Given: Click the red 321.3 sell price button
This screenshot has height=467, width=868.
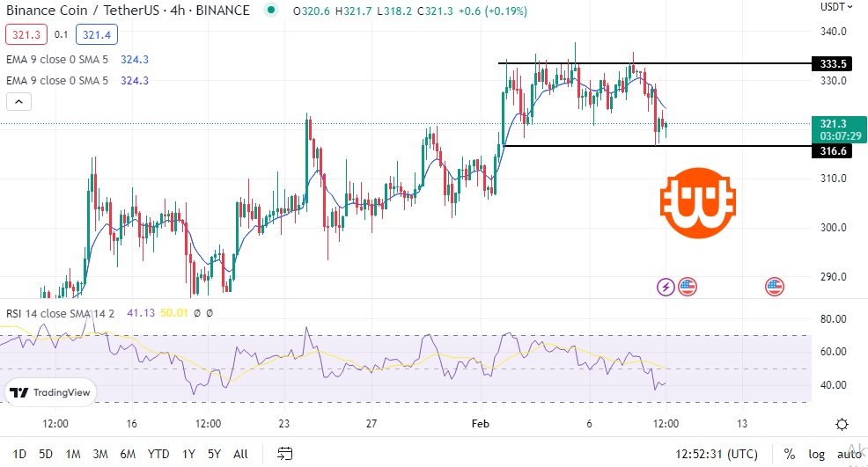Looking at the screenshot, I should [x=26, y=35].
